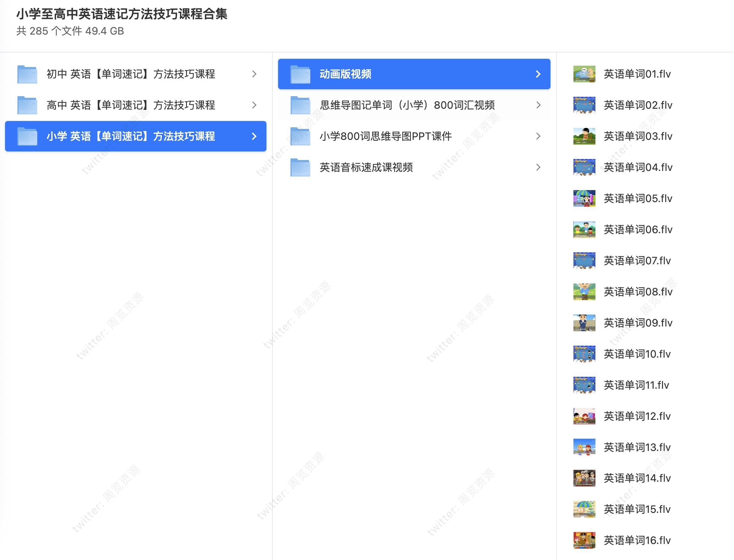Select file name 英语单词13.flv

coord(637,447)
